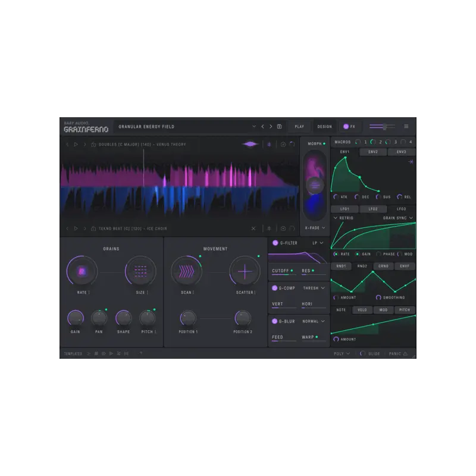Click the Scatter knob

tap(245, 271)
